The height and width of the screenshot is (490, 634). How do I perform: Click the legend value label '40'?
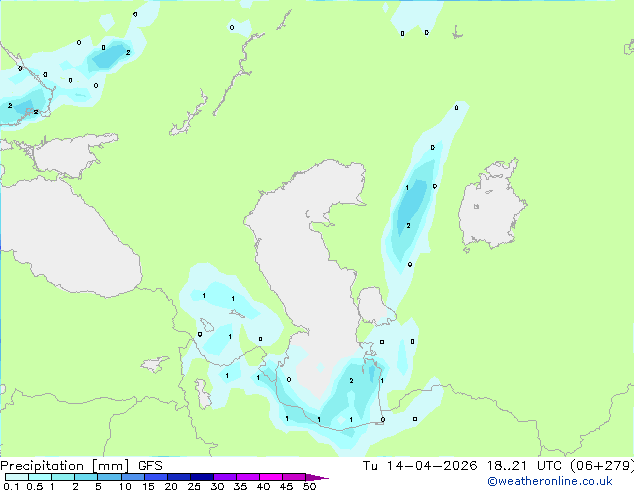[263, 486]
